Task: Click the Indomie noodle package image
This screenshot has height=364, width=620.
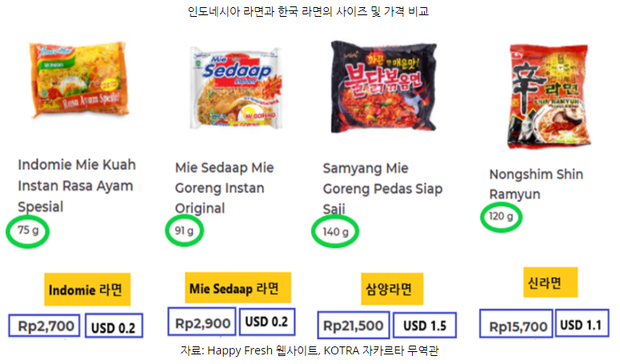Action: click(79, 79)
